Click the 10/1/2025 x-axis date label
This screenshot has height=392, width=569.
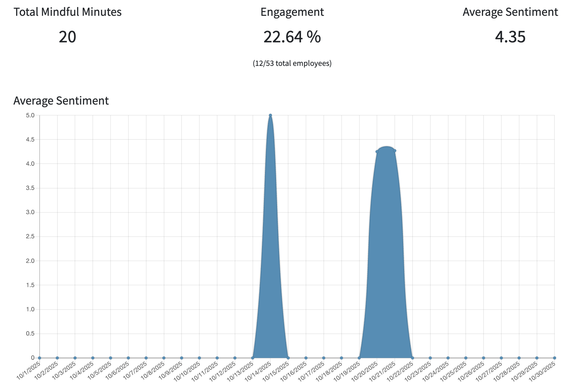point(29,370)
